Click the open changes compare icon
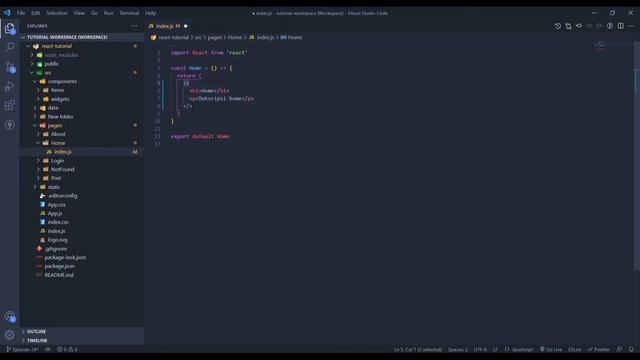This screenshot has width=640, height=360. 568,26
